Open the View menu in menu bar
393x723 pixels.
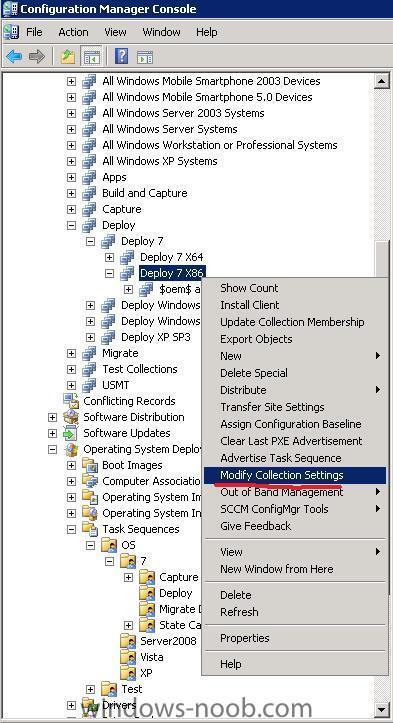pyautogui.click(x=115, y=32)
